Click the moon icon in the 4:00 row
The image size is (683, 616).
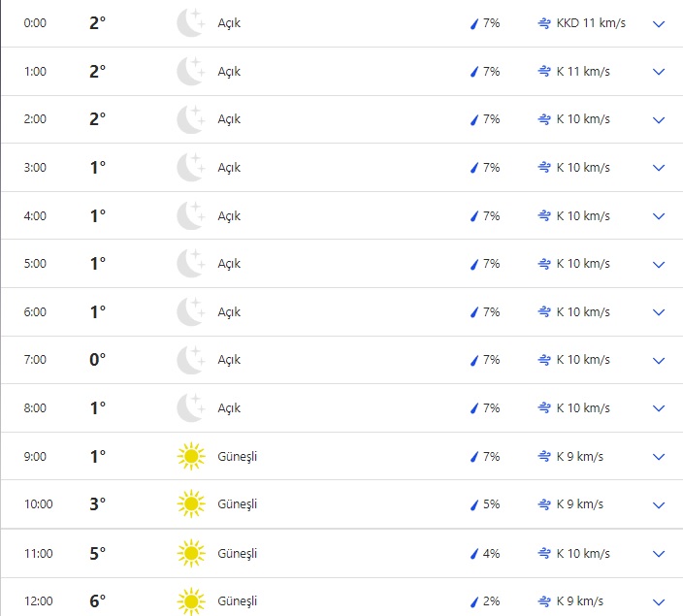[190, 215]
